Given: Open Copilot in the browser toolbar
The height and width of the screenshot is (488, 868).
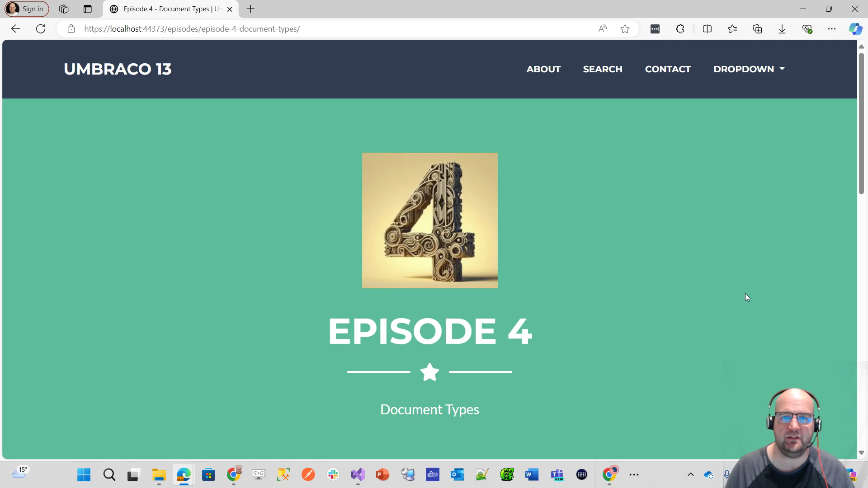Looking at the screenshot, I should click(856, 28).
